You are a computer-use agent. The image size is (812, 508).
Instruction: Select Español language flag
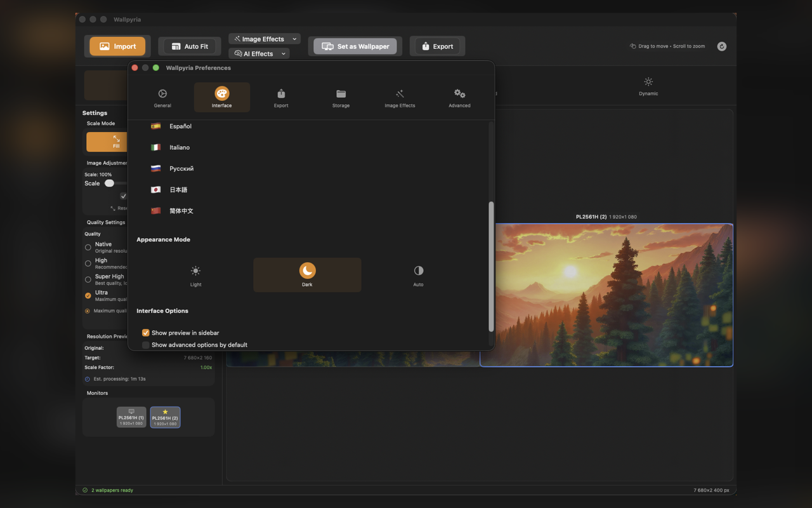[155, 126]
